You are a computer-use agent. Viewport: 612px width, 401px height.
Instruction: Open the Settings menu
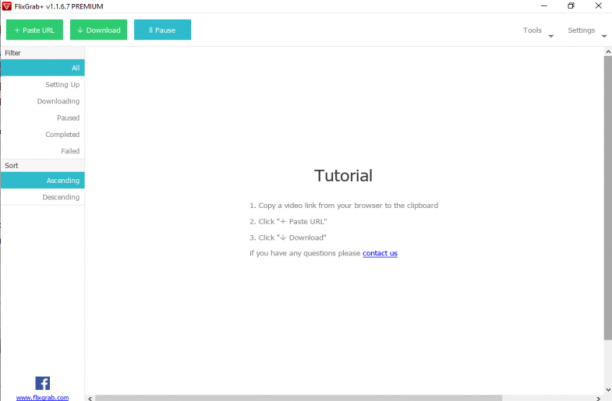(581, 30)
